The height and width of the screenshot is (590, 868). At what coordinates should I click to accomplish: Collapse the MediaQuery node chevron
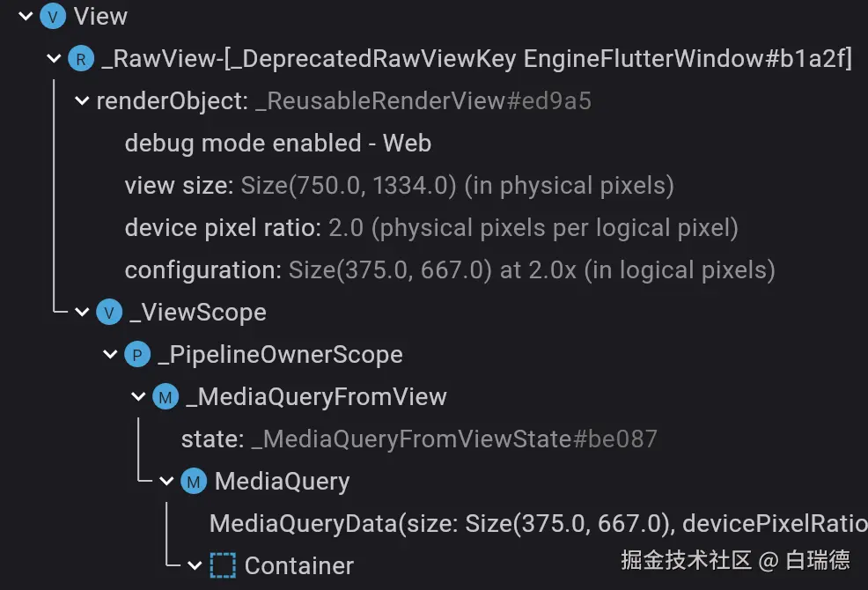click(x=166, y=482)
